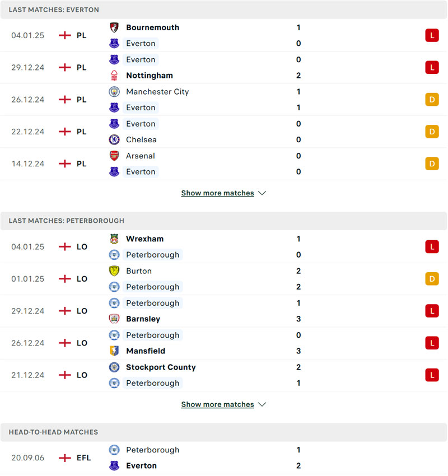Expand Show more matches under Everton results

[218, 193]
